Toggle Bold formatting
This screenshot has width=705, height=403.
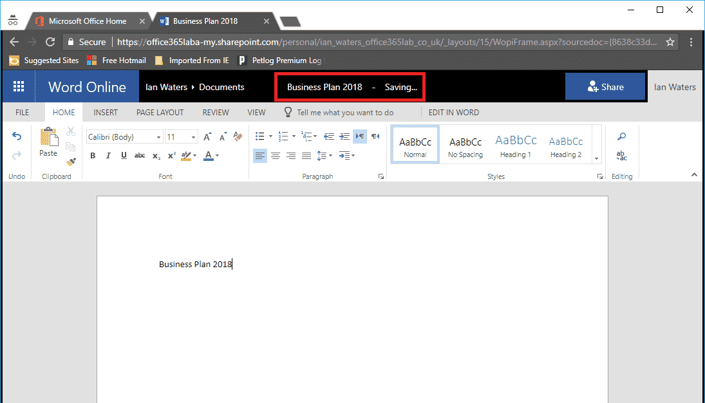(x=93, y=156)
